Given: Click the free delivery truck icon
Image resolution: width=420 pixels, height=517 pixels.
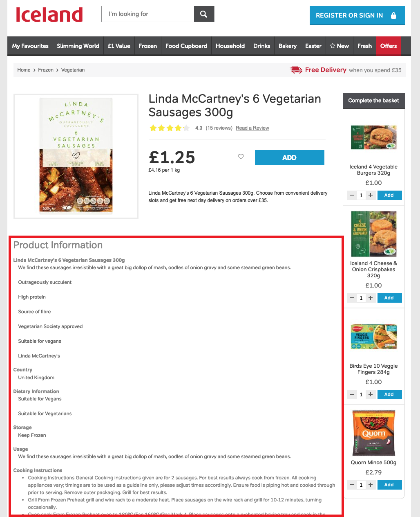Looking at the screenshot, I should click(x=296, y=70).
